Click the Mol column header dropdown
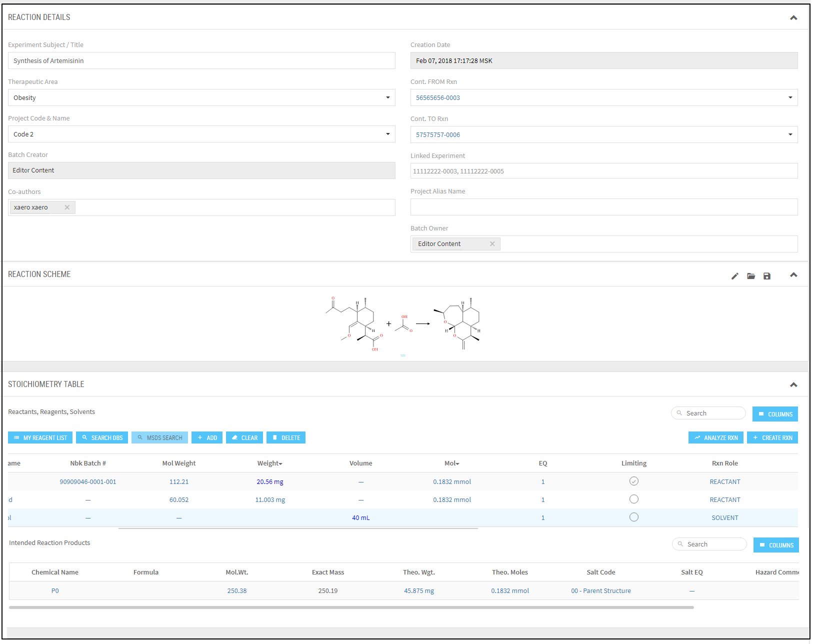The width and height of the screenshot is (813, 644). click(451, 463)
